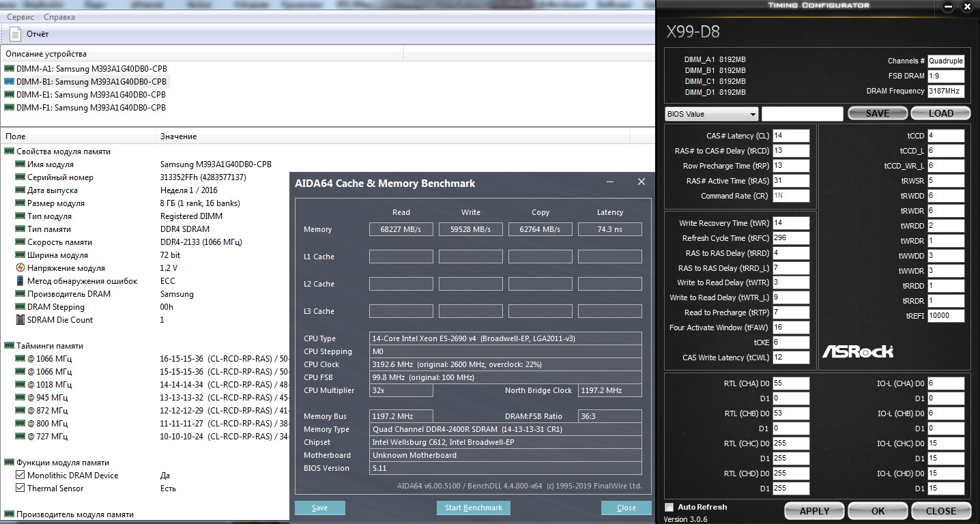Click the icon beside Скорость памяти
Viewport: 980px width, 524px height.
(20, 242)
